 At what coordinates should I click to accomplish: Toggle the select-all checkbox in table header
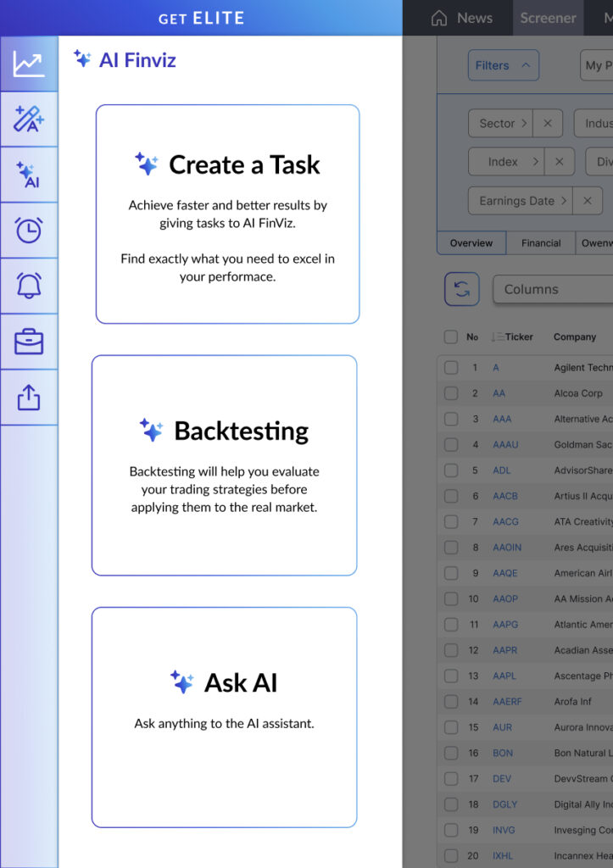coord(451,337)
